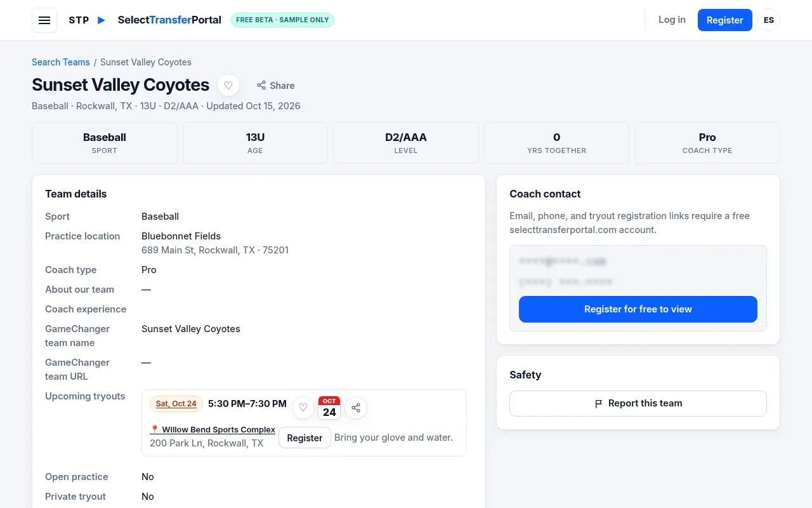Click the Coach contact heading
Viewport: 812px width, 508px height.
pyautogui.click(x=545, y=194)
